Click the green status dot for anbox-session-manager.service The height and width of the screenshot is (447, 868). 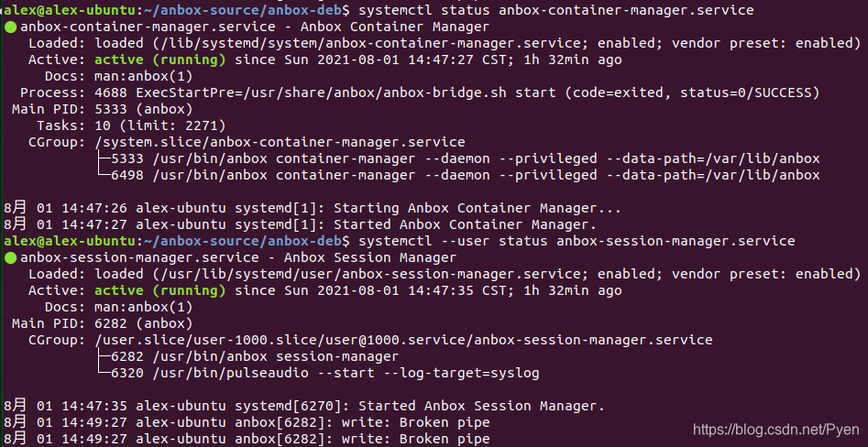point(10,257)
